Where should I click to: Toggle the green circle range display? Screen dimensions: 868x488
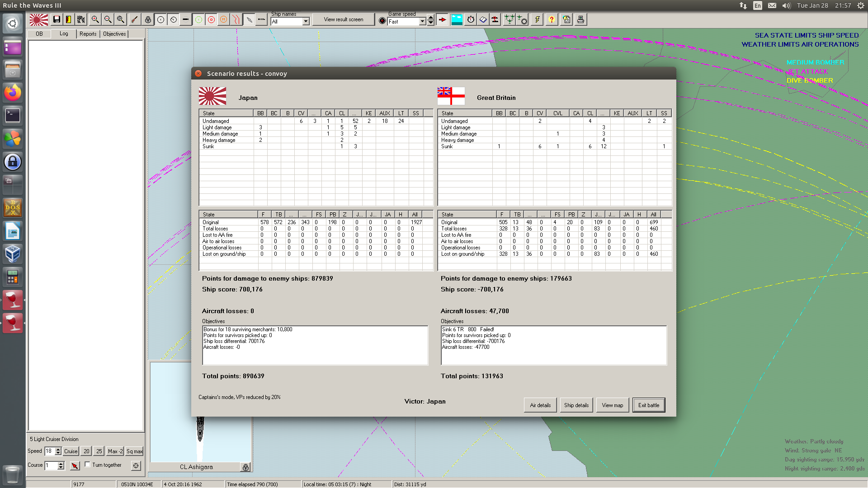[199, 19]
